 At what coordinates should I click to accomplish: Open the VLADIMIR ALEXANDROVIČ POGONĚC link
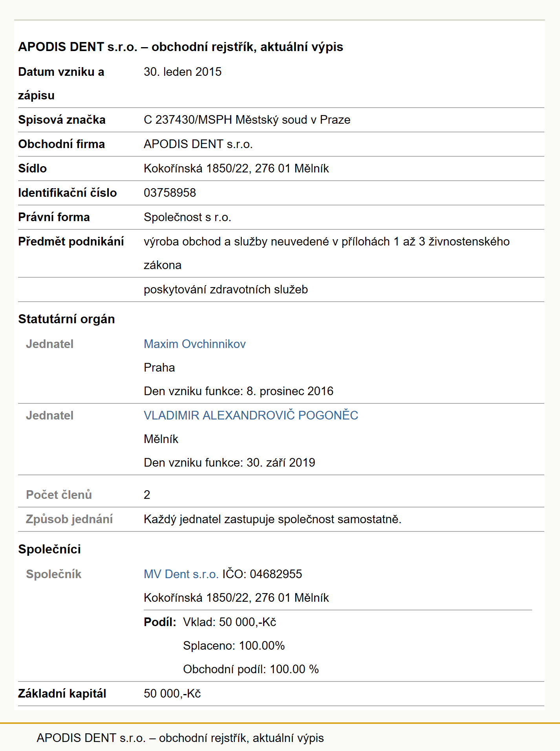click(x=251, y=416)
